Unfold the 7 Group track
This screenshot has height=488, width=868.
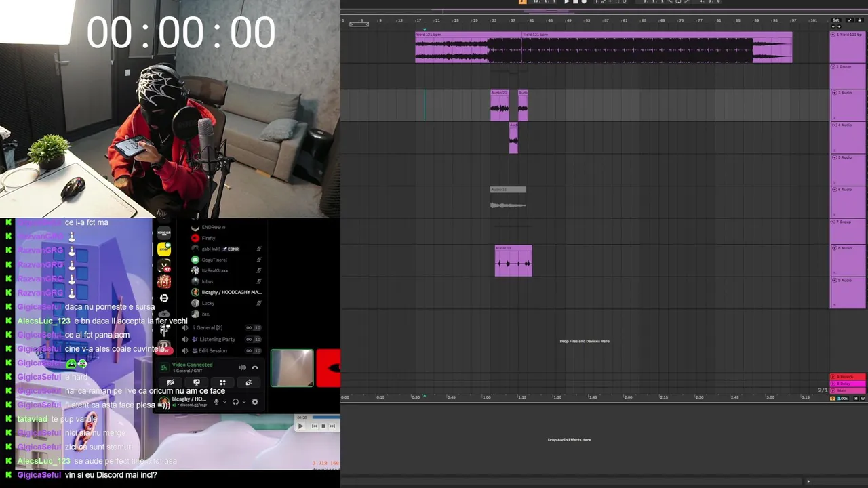tap(834, 222)
